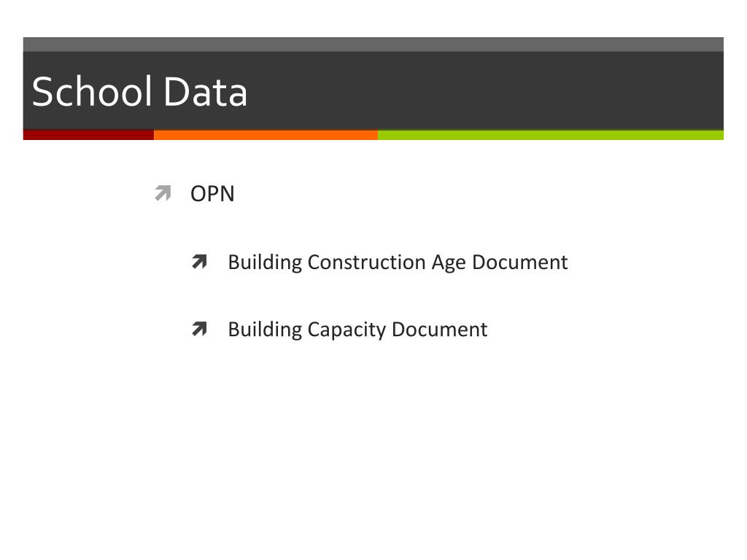Image resolution: width=747 pixels, height=560 pixels.
Task: Click the word "Capacity" in the second sub-bullet
Action: 346,330
